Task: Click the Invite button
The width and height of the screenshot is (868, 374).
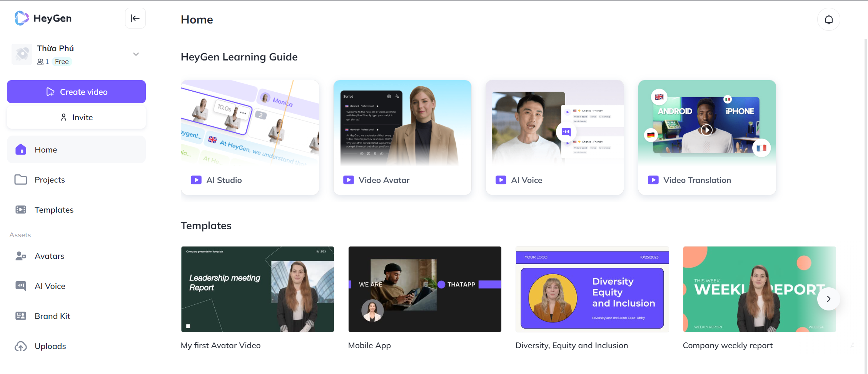Action: (x=76, y=117)
